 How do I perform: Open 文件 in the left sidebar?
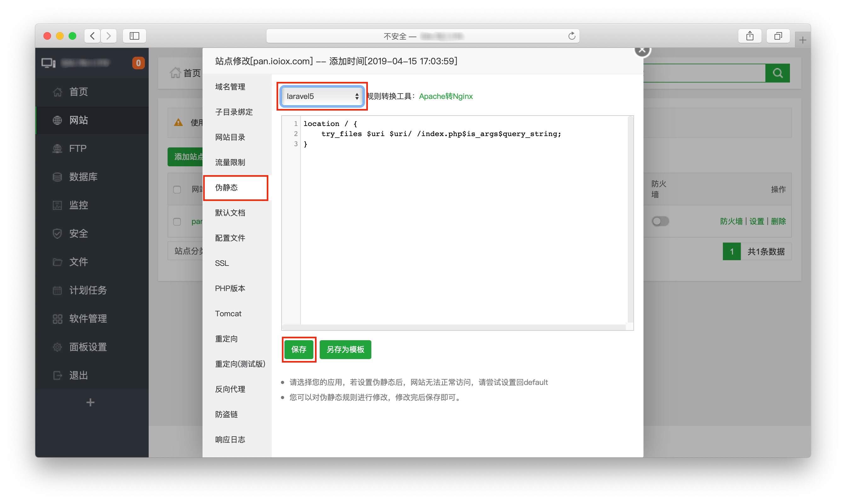coord(92,262)
